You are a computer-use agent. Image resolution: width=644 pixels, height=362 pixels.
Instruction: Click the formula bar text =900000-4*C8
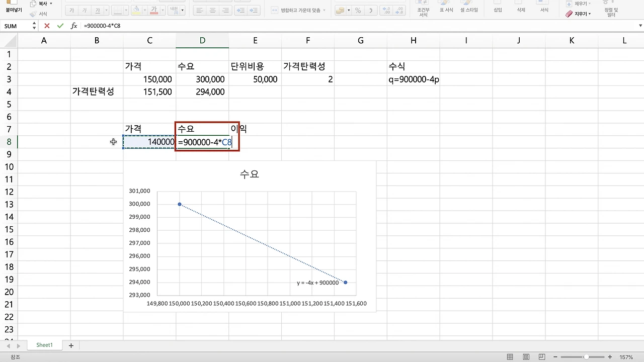pyautogui.click(x=102, y=26)
